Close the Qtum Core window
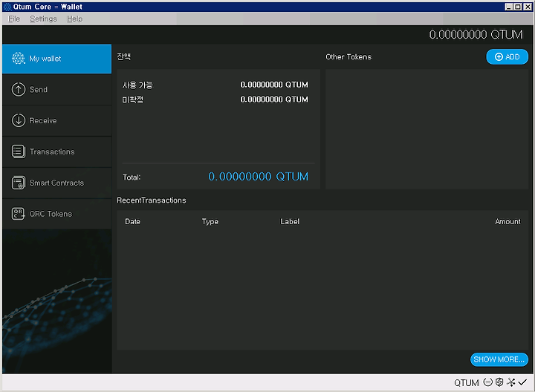Screen dimensions: 535x392 (528, 7)
